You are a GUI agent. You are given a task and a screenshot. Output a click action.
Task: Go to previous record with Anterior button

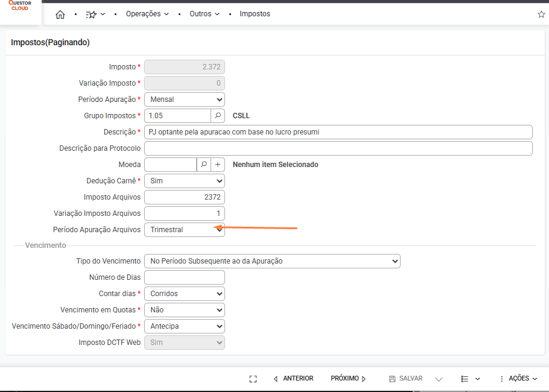pyautogui.click(x=294, y=379)
